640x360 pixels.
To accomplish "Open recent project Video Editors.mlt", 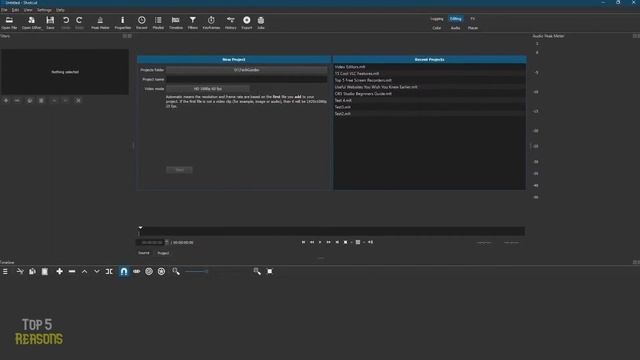I will pyautogui.click(x=429, y=67).
